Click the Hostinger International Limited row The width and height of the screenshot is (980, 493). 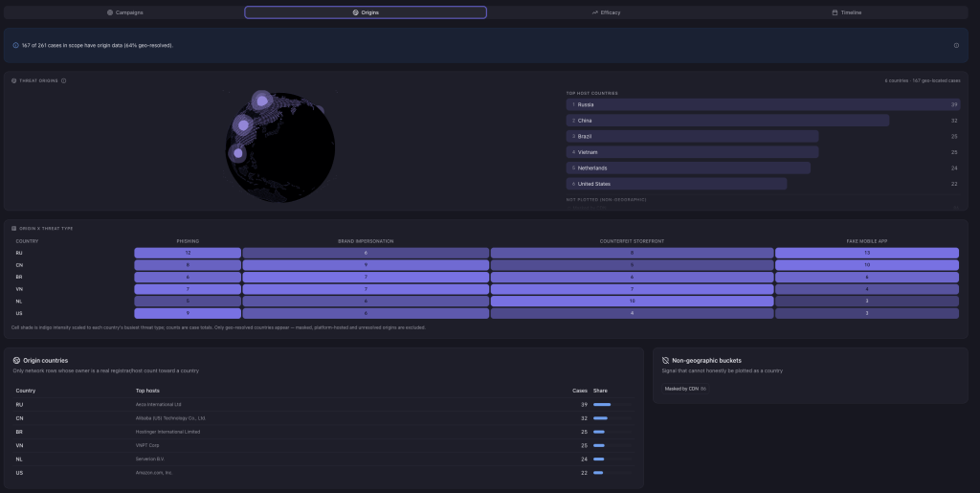point(325,432)
